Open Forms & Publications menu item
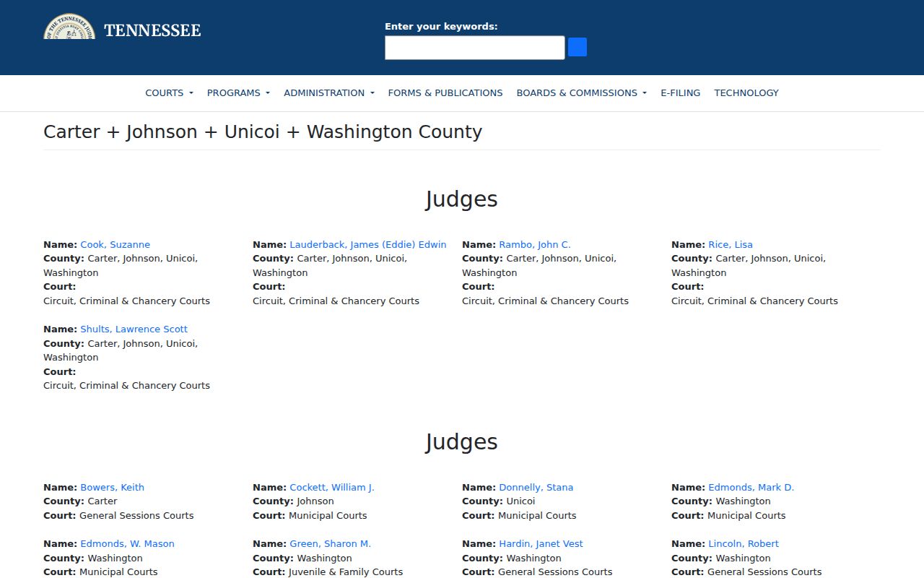The width and height of the screenshot is (924, 578). 445,92
